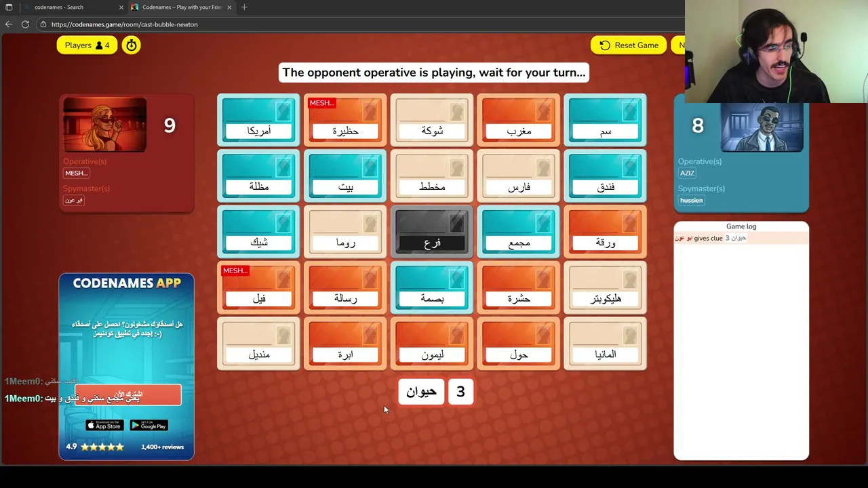This screenshot has height=488, width=868.
Task: Select the card فندق
Action: pyautogui.click(x=606, y=176)
